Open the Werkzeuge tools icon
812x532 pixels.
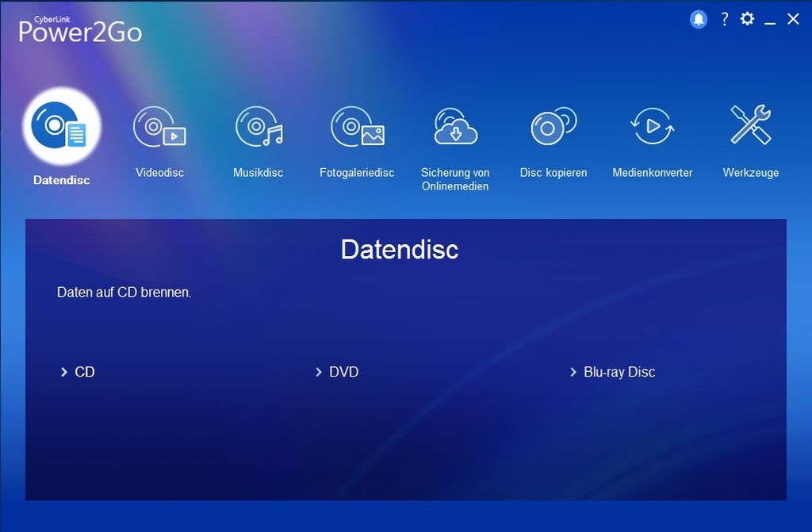pos(750,127)
